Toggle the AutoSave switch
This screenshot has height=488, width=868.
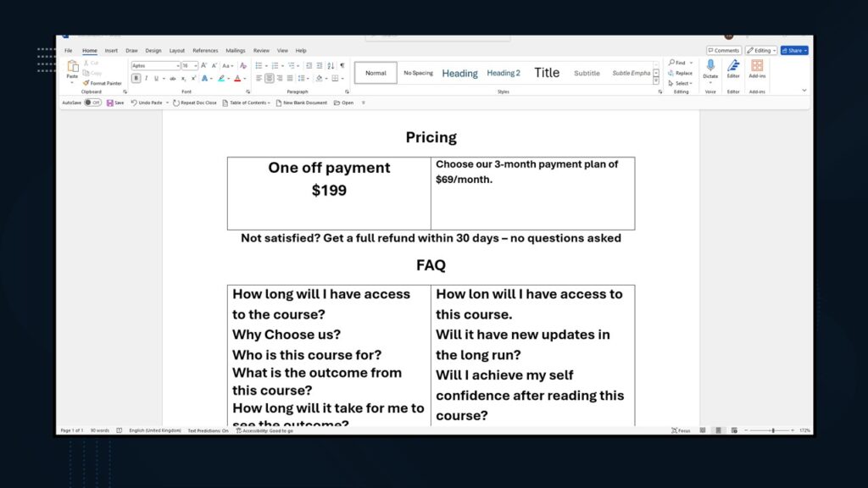tap(92, 103)
